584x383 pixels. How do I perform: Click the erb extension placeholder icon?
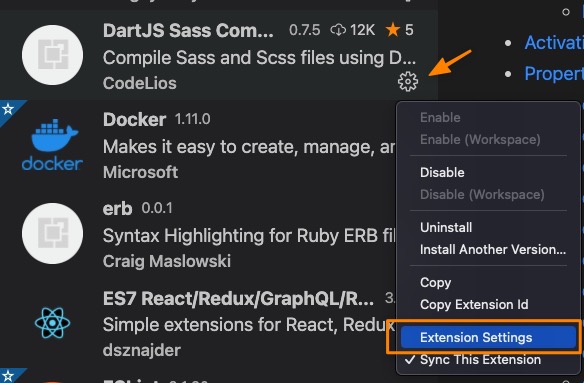pyautogui.click(x=53, y=234)
